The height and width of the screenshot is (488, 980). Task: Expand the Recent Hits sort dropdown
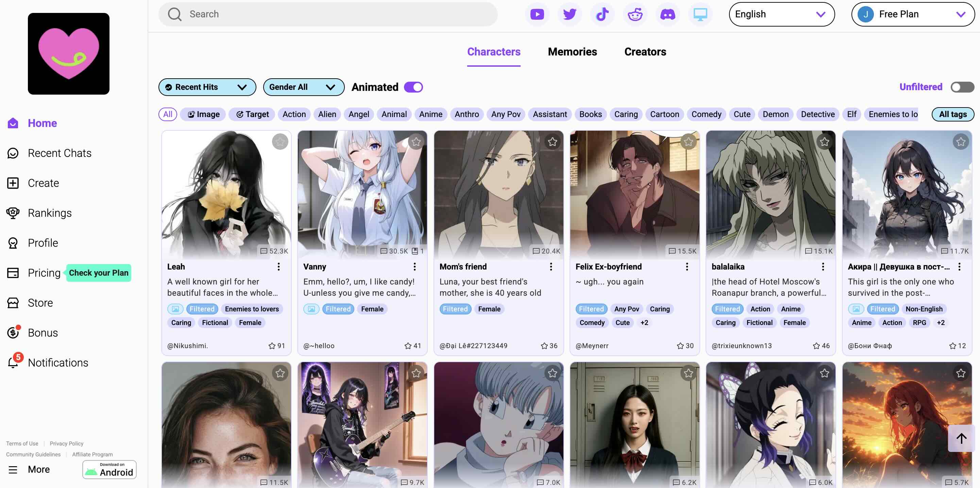[x=207, y=87]
